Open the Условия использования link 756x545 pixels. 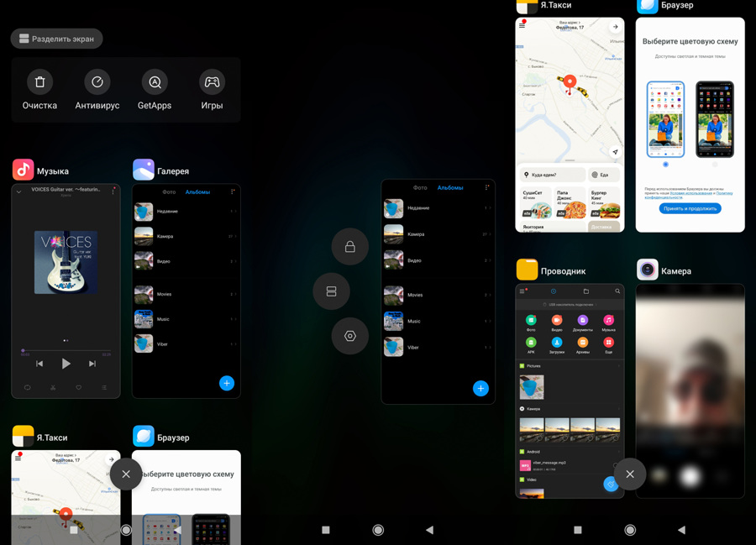point(691,193)
